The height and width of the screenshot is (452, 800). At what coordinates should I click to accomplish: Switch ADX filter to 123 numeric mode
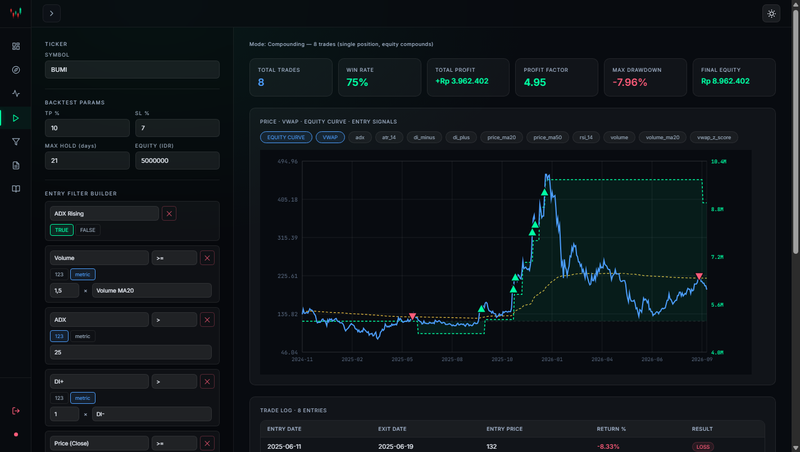click(59, 336)
